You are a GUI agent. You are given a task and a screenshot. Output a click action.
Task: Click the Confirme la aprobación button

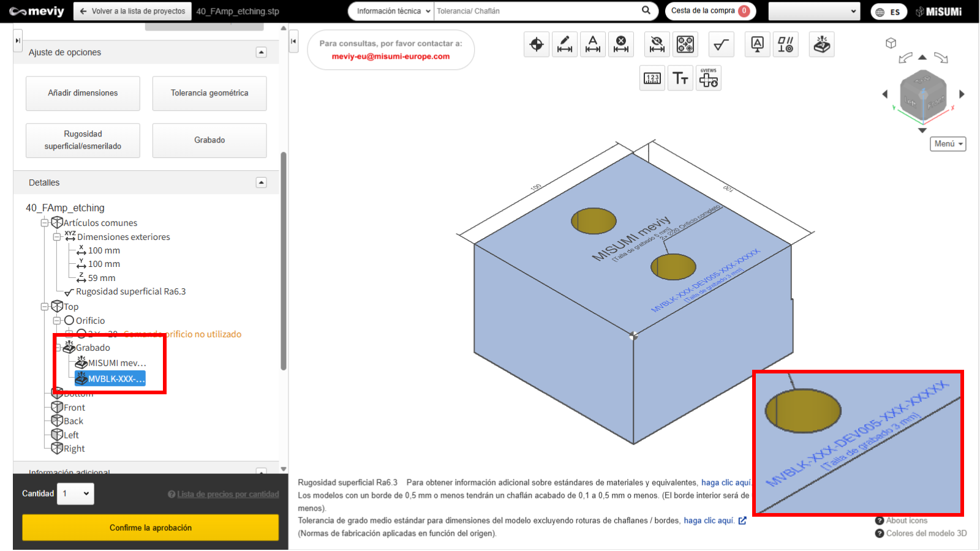click(151, 528)
